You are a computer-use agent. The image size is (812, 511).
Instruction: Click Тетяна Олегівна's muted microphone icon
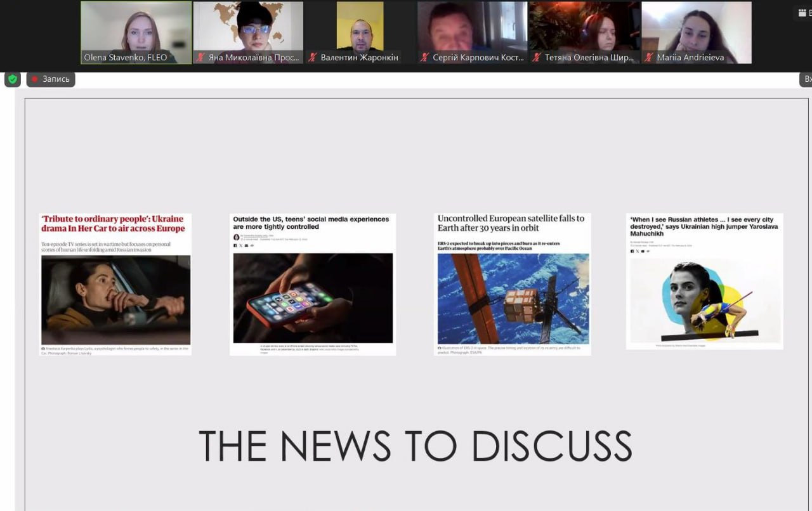click(x=537, y=58)
